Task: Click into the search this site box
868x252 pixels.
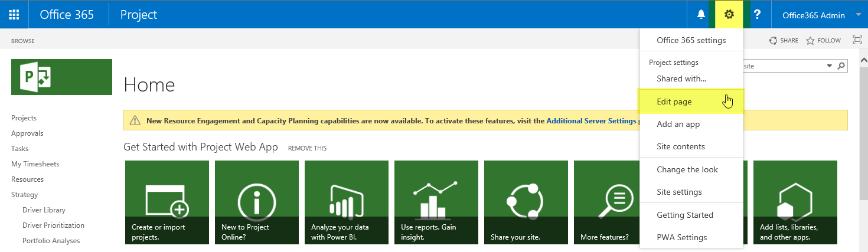Action: pyautogui.click(x=782, y=66)
